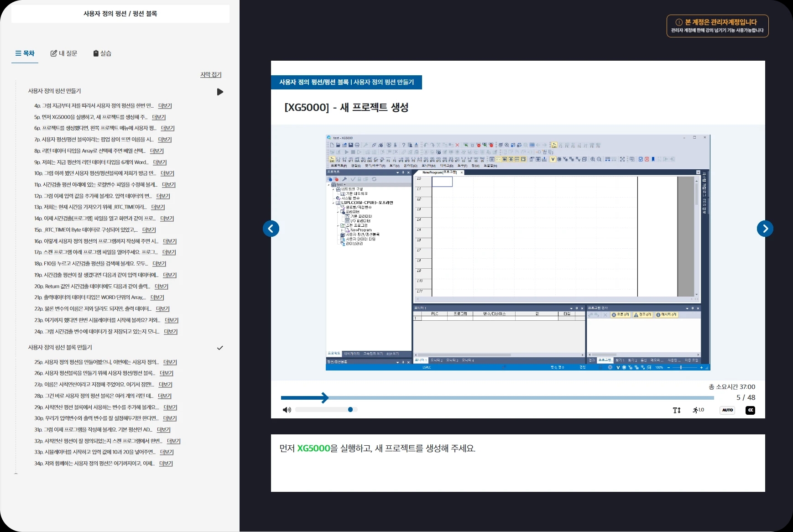The height and width of the screenshot is (532, 793).
Task: Expand 더보기 for the 7p subtitle
Action: (x=165, y=140)
